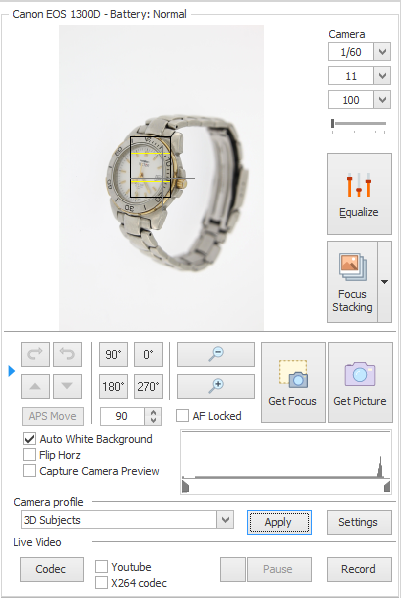401x598 pixels.
Task: Set rotation to 180 degrees
Action: [113, 386]
